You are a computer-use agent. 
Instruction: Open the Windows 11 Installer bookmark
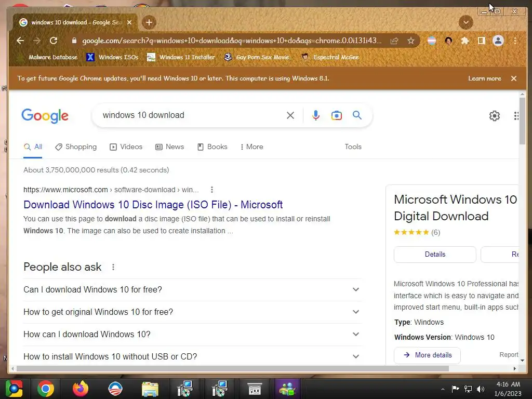[181, 57]
